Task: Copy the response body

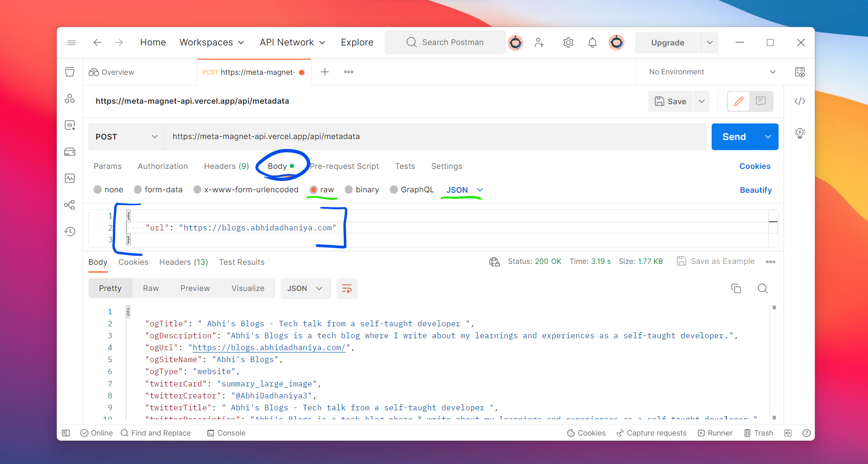Action: pos(736,289)
